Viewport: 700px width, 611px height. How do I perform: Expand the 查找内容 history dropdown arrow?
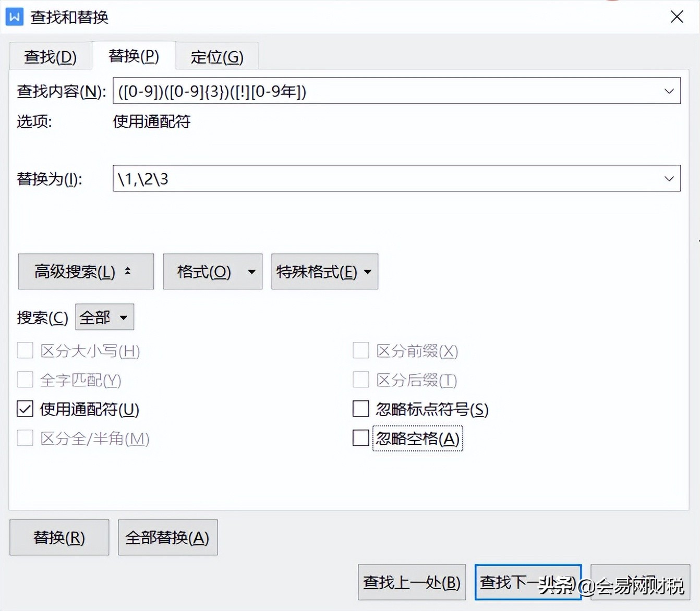click(x=669, y=91)
